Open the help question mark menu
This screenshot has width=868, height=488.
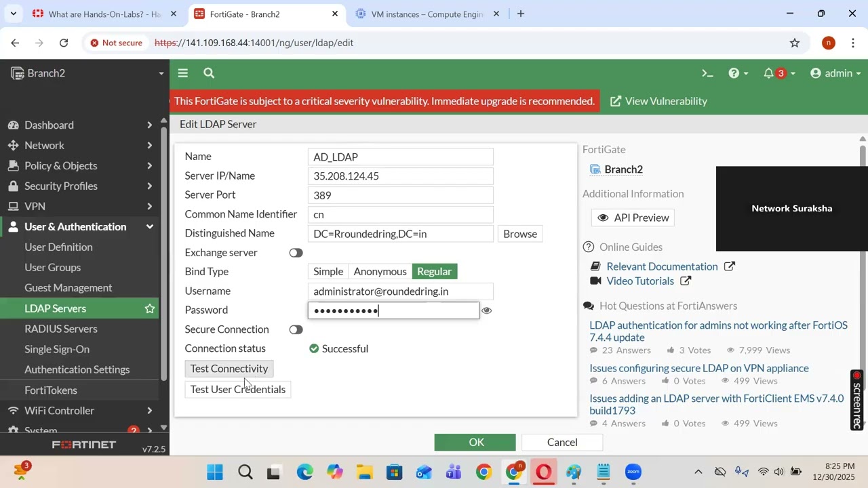[x=738, y=73]
